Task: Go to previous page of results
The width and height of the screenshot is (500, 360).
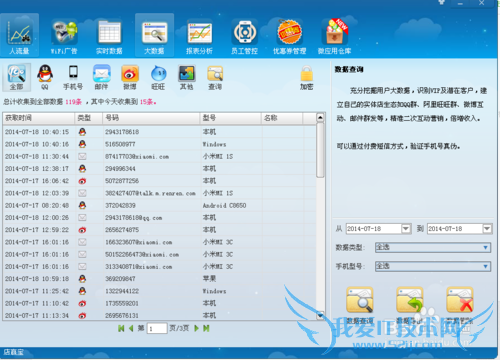Action: pos(131,328)
